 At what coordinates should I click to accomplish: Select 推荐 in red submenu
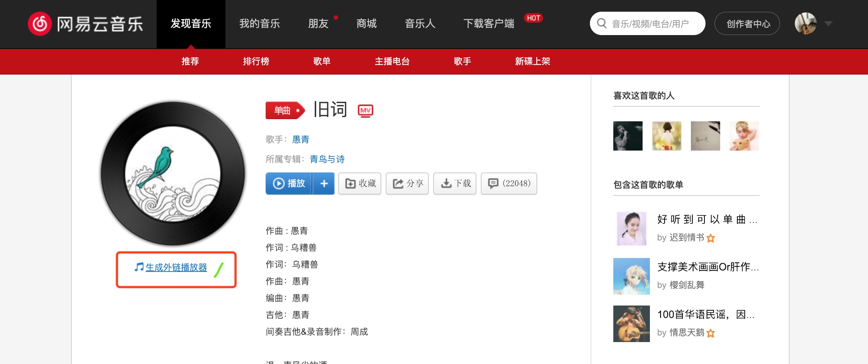point(190,61)
